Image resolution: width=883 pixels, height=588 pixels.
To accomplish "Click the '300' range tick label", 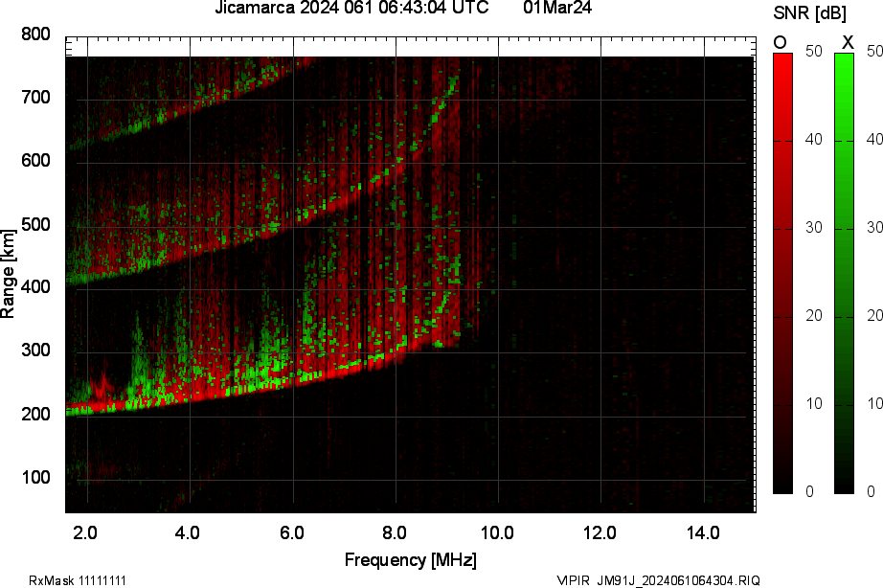I will 35,351.
